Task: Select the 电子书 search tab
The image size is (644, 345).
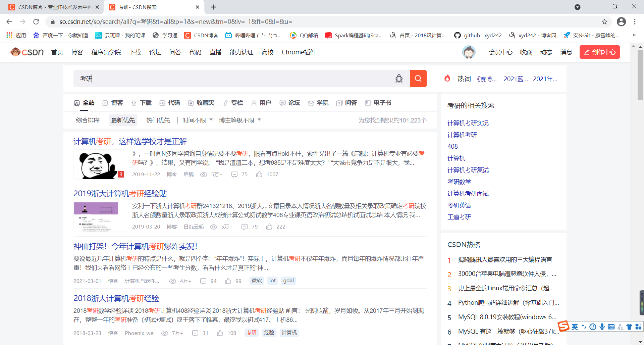Action: pos(378,103)
